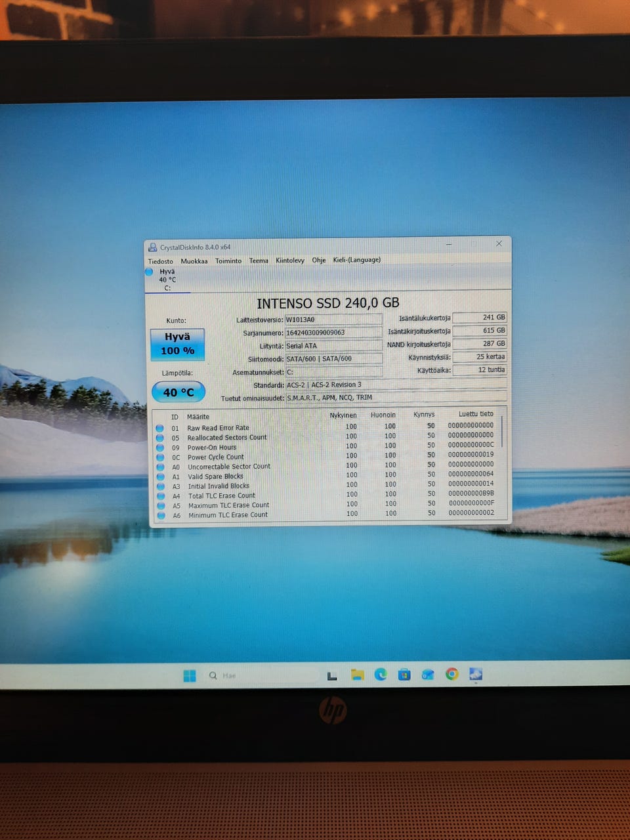
Task: Click the Siirtomoodi field SATA/600 | SATA/600
Action: [333, 359]
